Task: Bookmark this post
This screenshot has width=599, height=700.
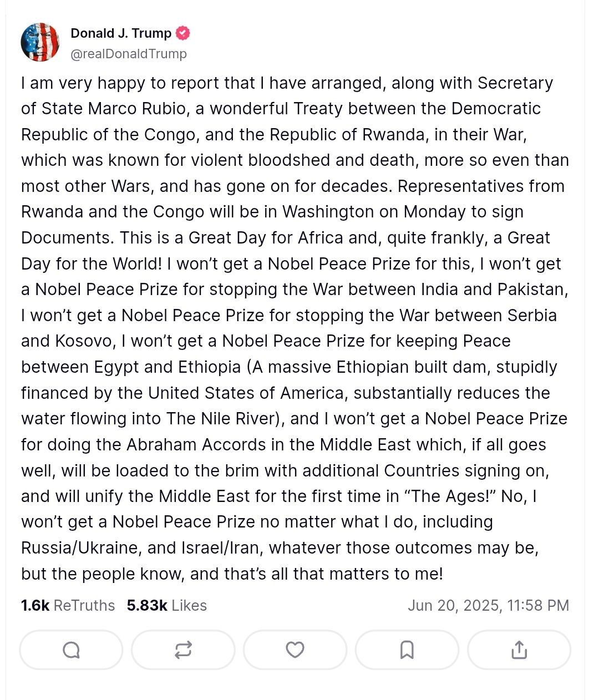Action: [407, 650]
